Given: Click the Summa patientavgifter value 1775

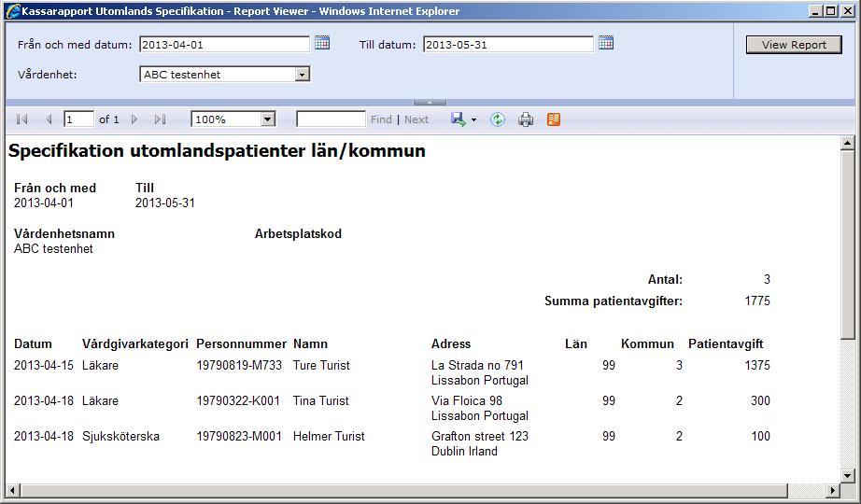Looking at the screenshot, I should pos(757,301).
